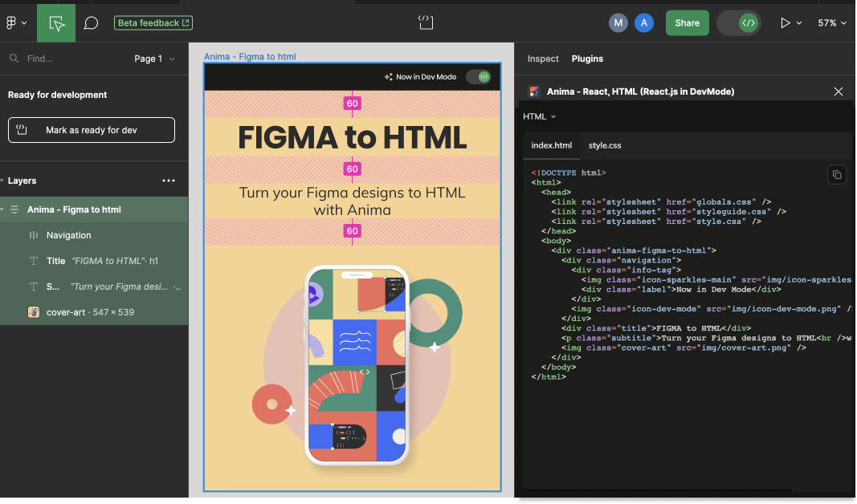Click the cover-art layer thumbnail icon
The width and height of the screenshot is (857, 504).
34,312
